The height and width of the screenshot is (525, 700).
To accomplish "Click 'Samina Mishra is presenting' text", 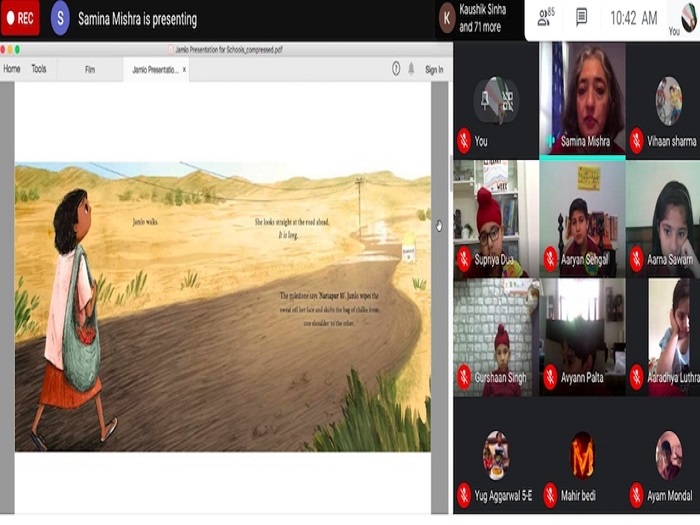I will 138,19.
